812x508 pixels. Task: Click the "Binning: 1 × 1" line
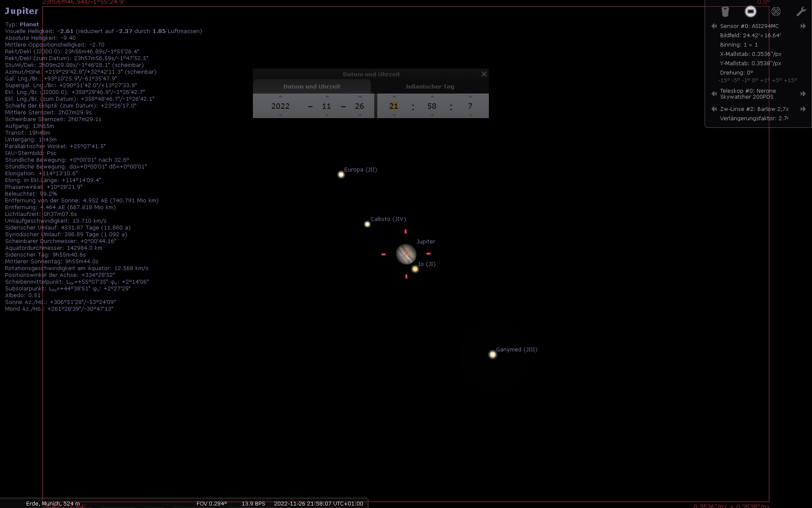[x=739, y=44]
